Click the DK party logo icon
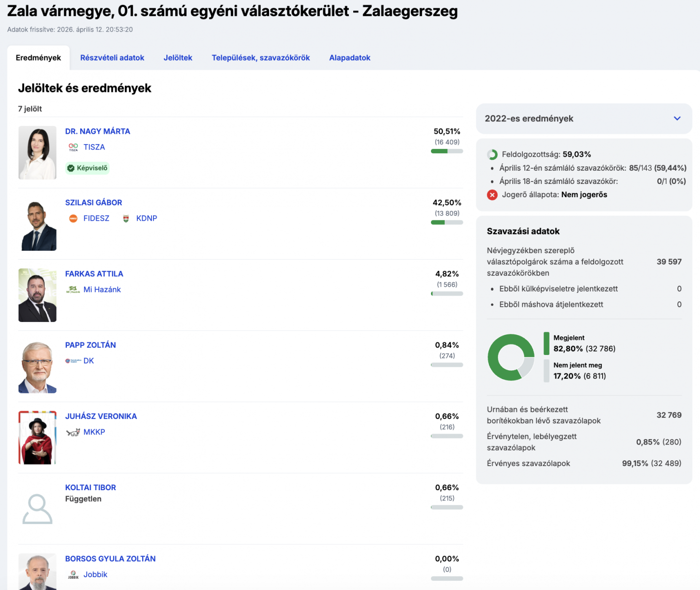The image size is (700, 590). click(x=73, y=361)
